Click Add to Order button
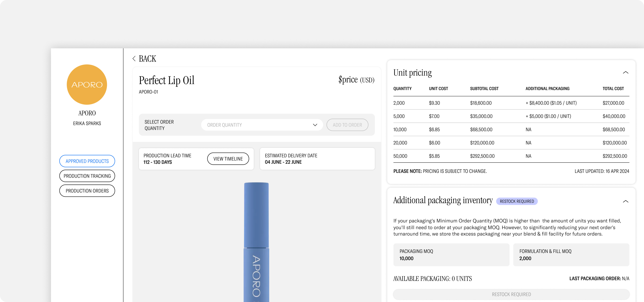Screen dimensions: 644x302 [x=347, y=125]
